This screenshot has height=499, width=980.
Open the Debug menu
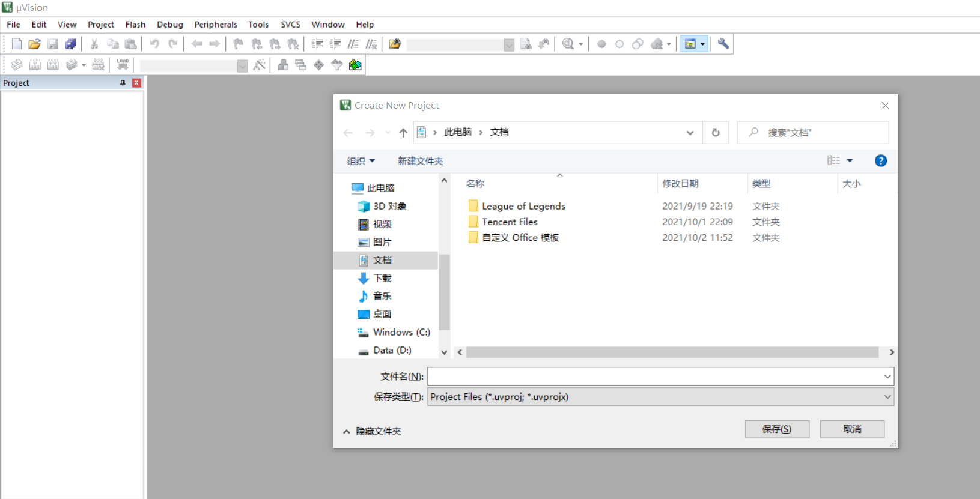click(x=170, y=25)
